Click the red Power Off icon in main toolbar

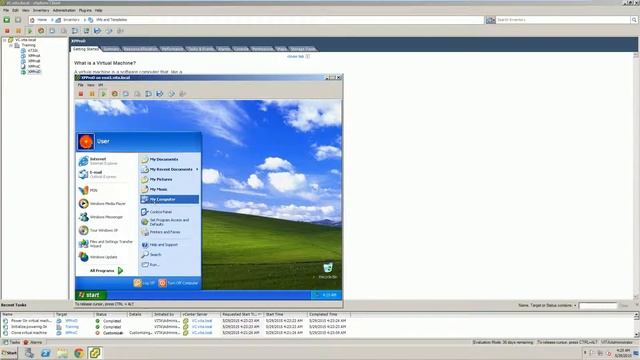tap(7, 31)
